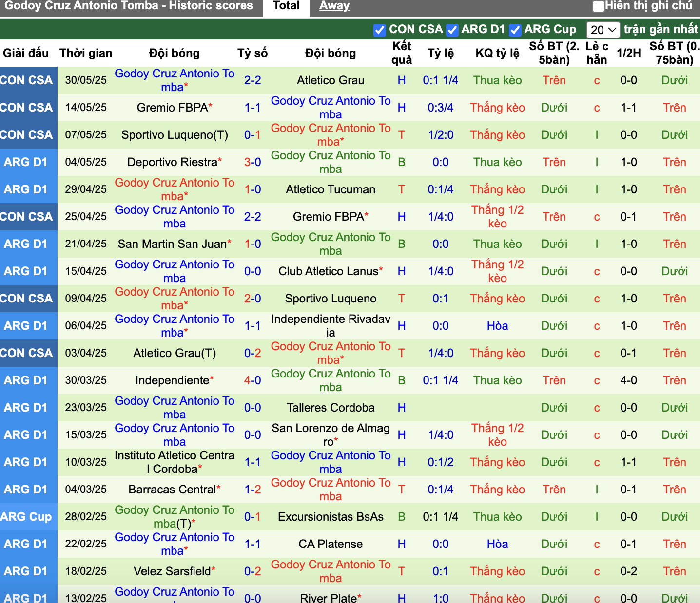The image size is (700, 603).
Task: Click the 1/2H column header
Action: tap(628, 53)
